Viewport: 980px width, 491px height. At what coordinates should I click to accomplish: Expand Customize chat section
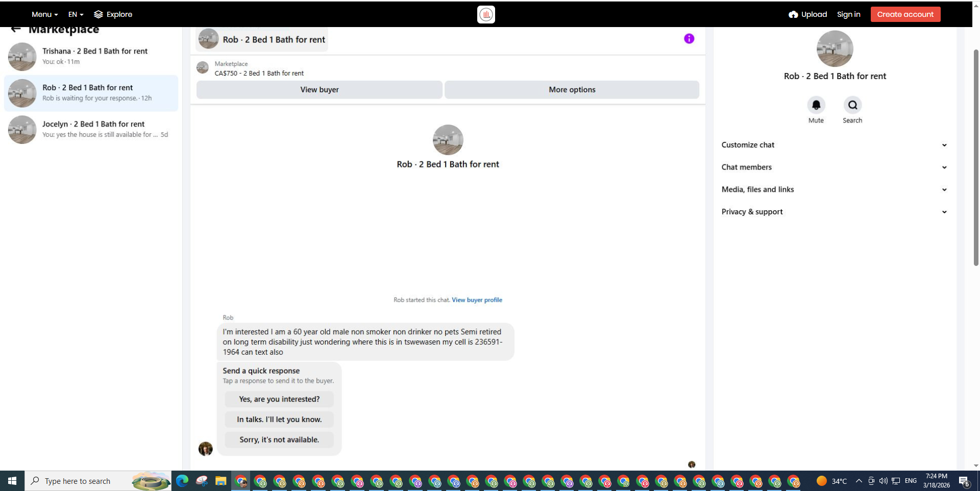pos(834,145)
